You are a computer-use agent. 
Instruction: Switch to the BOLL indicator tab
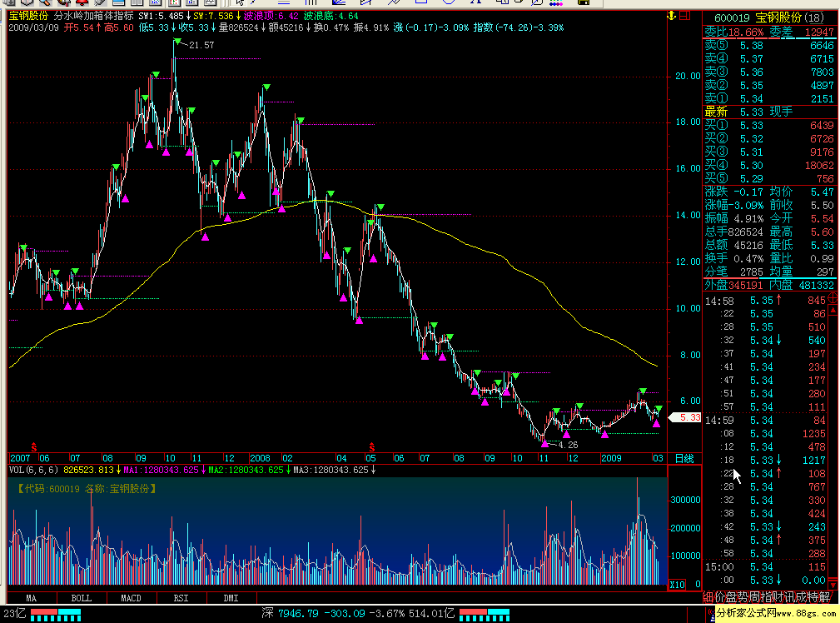tap(82, 598)
